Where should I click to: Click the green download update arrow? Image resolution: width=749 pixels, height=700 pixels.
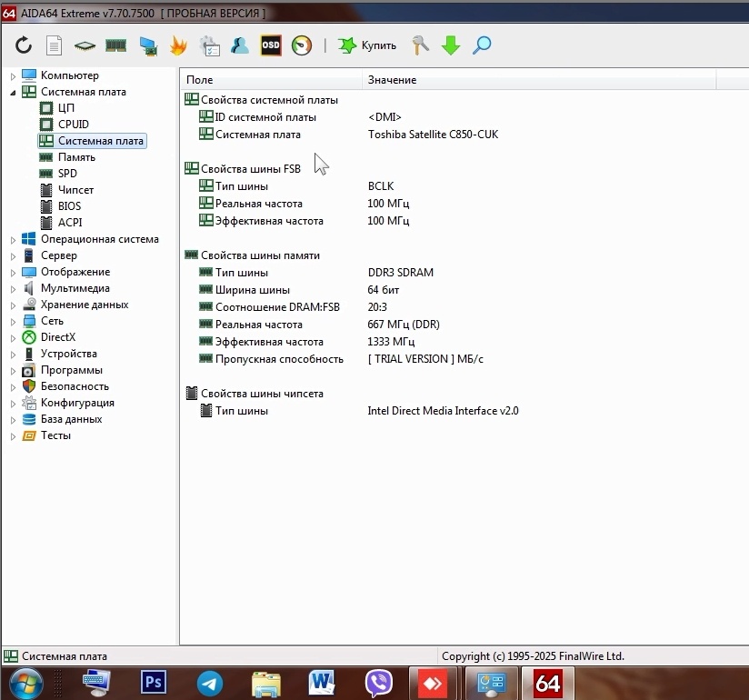(x=451, y=45)
